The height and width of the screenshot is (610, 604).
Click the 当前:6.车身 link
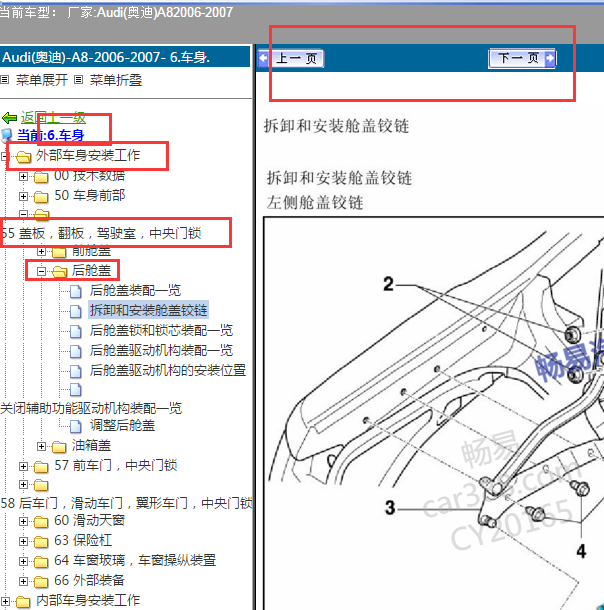click(x=51, y=135)
